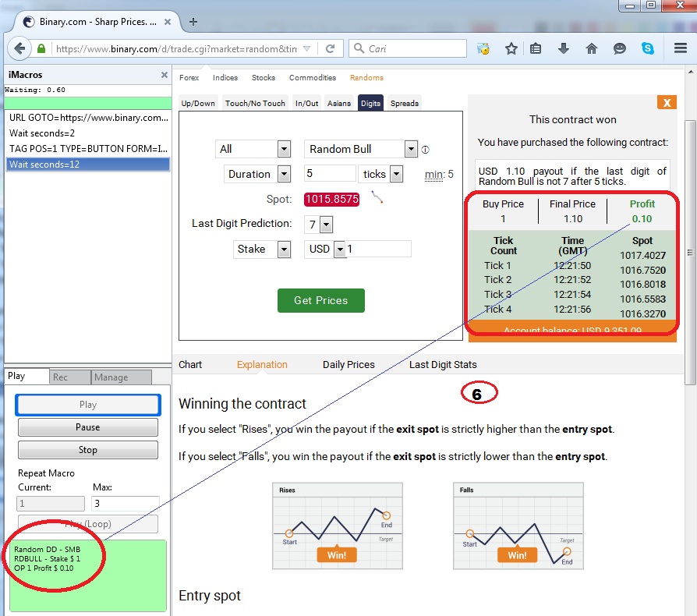Click the Skype toolbar icon

pos(648,48)
